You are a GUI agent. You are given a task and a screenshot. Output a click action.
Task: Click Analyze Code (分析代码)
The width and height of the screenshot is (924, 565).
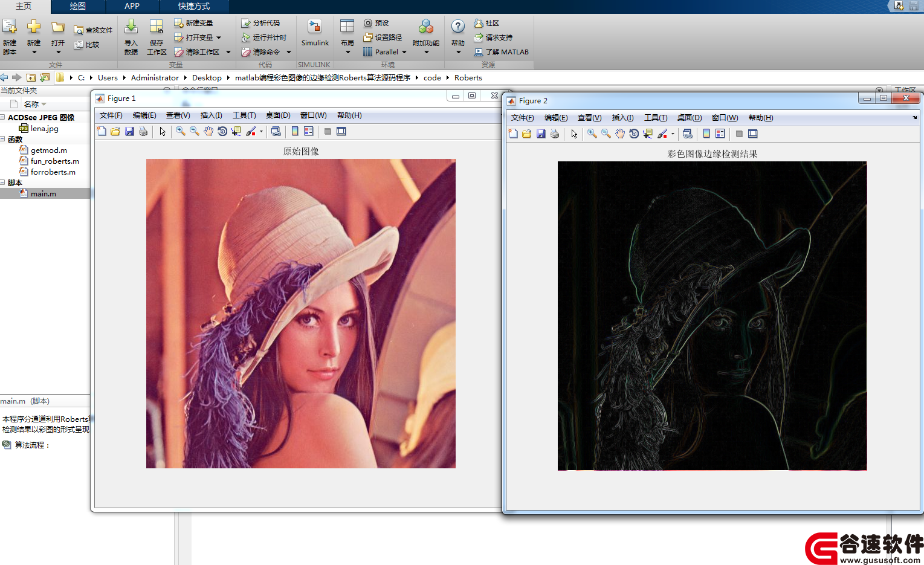tap(260, 23)
